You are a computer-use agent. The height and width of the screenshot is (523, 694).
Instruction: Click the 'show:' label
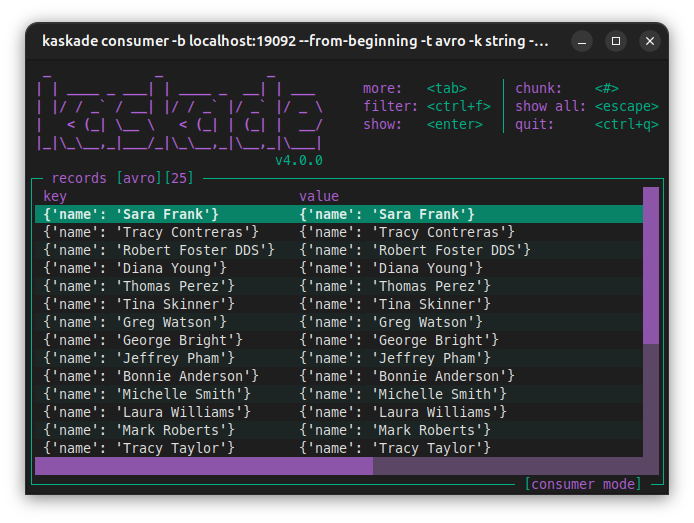(x=382, y=124)
